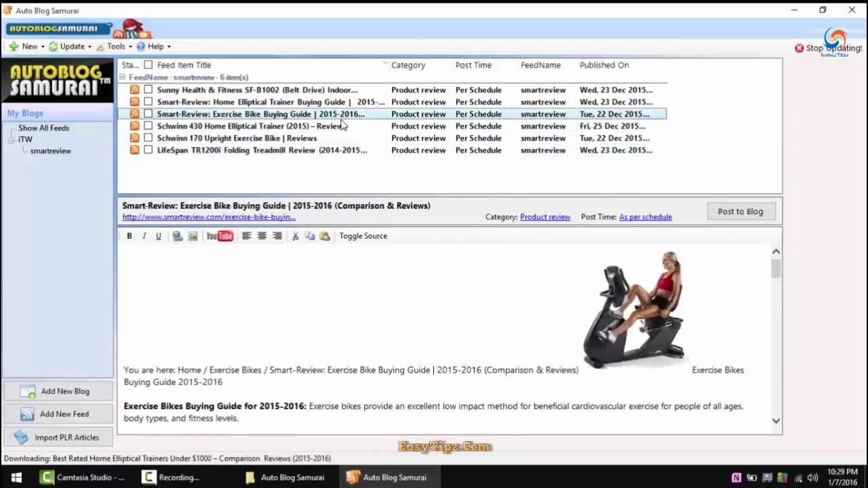Viewport: 868px width, 488px height.
Task: Align text right in the editor
Action: (277, 236)
